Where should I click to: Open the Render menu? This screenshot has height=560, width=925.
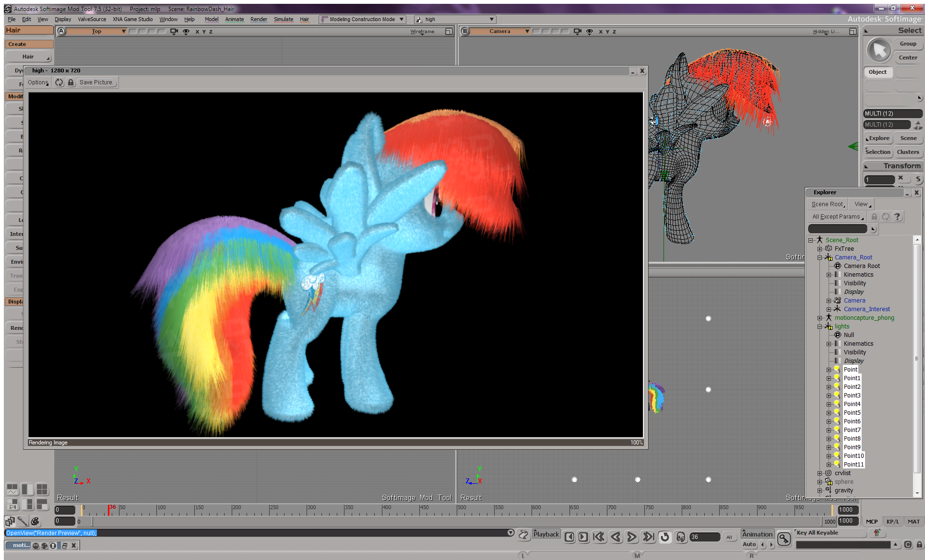[259, 19]
